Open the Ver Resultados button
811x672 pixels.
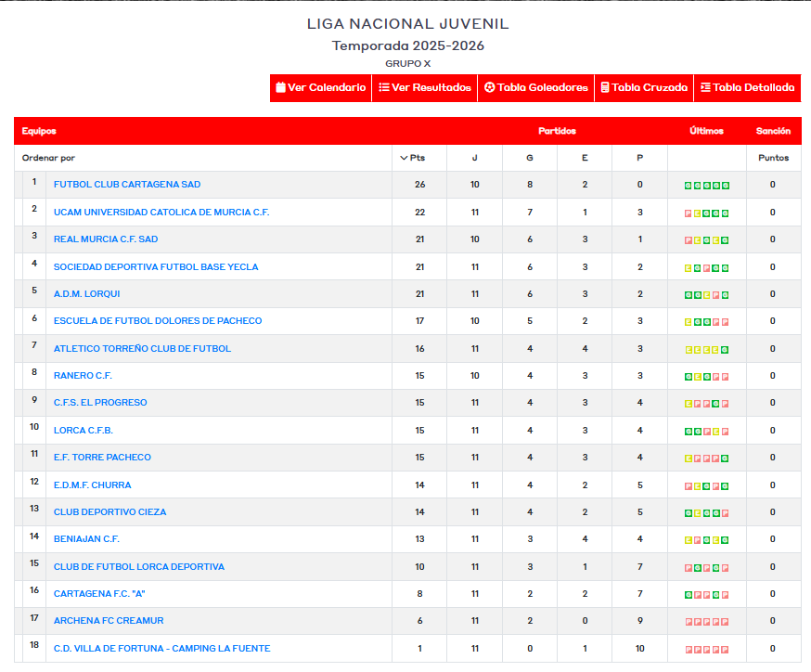coord(425,87)
